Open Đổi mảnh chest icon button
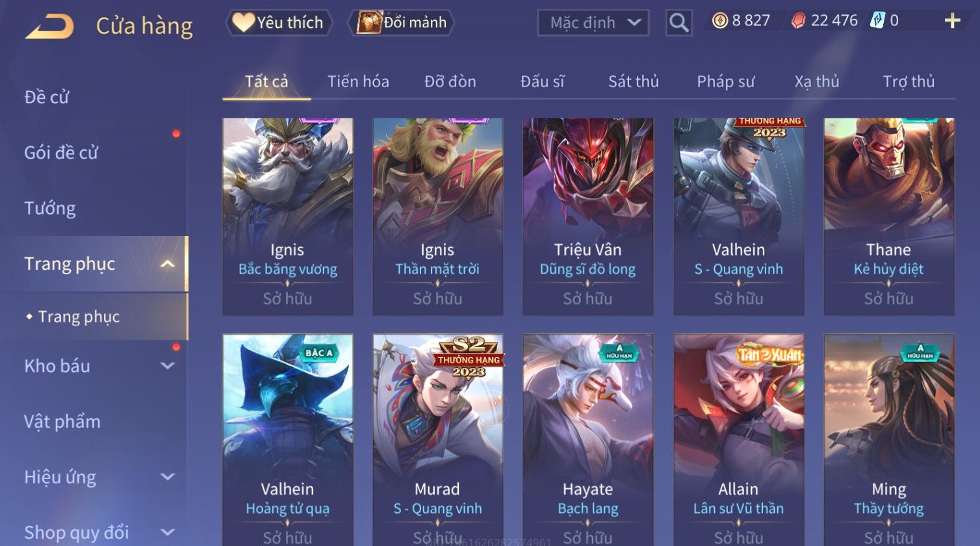This screenshot has height=546, width=980. pyautogui.click(x=401, y=23)
